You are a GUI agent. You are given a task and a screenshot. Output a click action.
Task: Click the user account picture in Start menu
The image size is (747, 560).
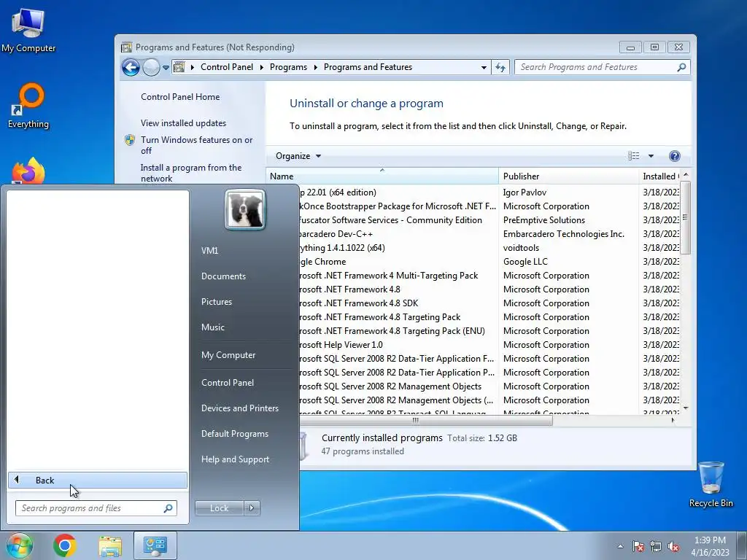click(245, 209)
